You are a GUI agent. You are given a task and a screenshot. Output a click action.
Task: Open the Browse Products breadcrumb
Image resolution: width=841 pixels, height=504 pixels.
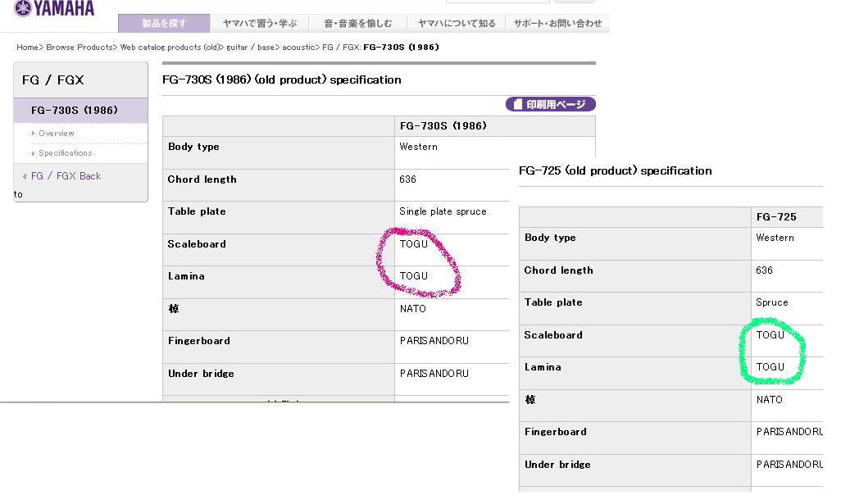pos(80,48)
